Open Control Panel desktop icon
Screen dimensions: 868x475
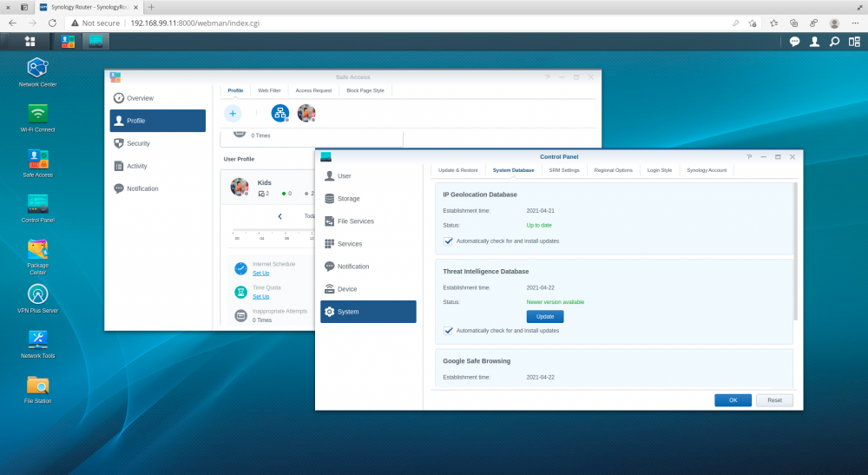click(37, 208)
